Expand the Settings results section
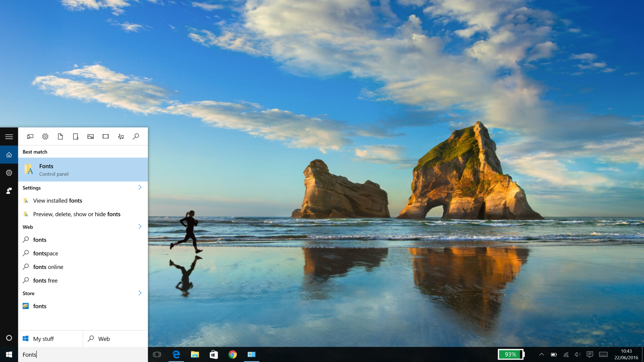The image size is (644, 362). click(x=140, y=187)
